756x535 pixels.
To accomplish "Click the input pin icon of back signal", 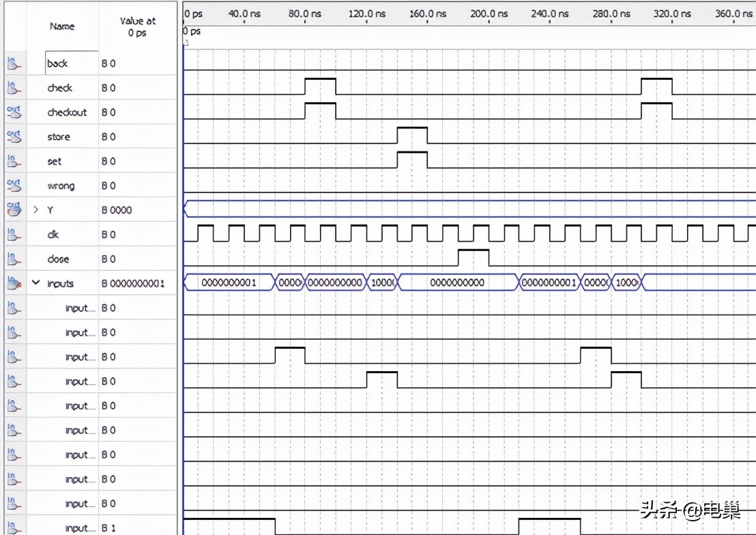I will (14, 63).
